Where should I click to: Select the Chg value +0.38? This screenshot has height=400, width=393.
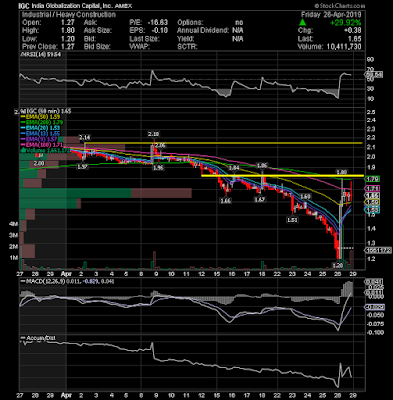coord(352,31)
